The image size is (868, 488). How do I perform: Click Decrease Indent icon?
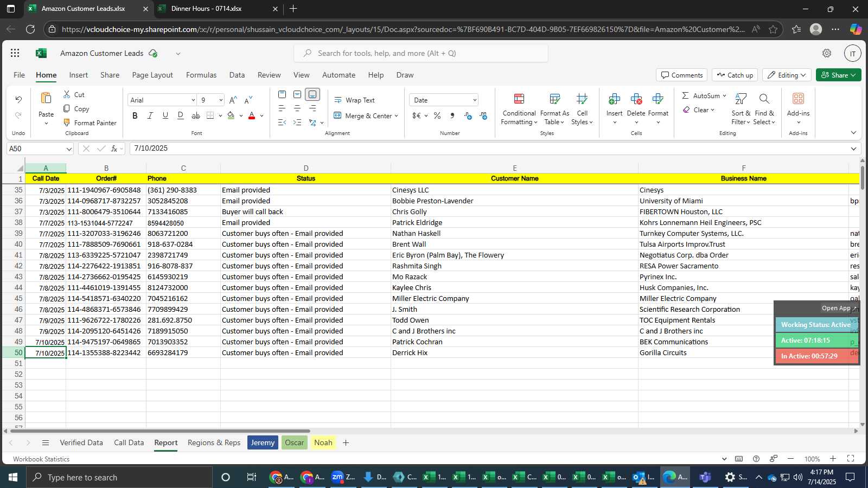coord(282,123)
